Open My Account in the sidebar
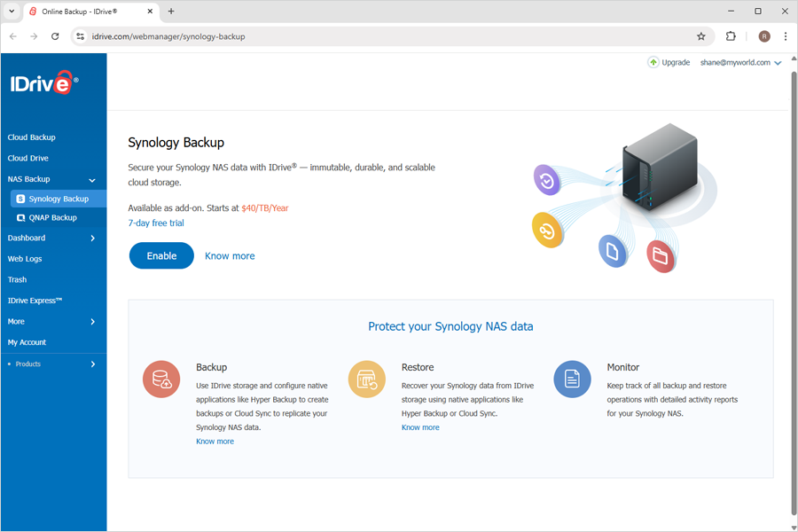 click(x=27, y=342)
